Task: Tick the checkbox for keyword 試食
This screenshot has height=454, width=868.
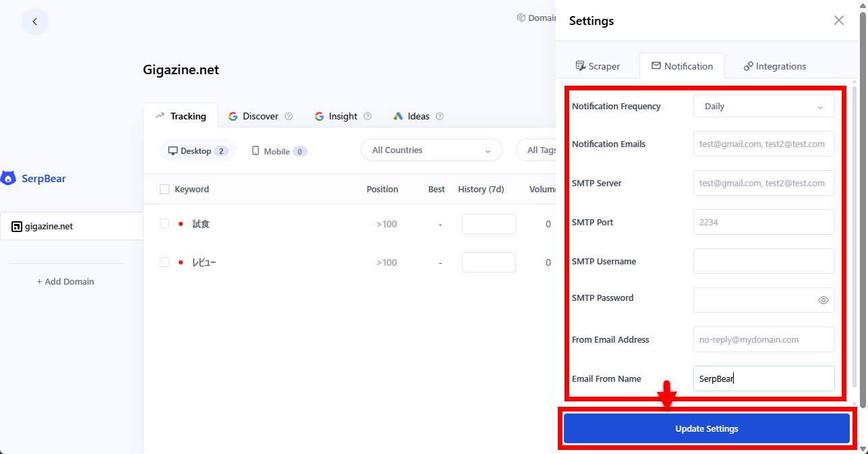Action: (x=165, y=224)
